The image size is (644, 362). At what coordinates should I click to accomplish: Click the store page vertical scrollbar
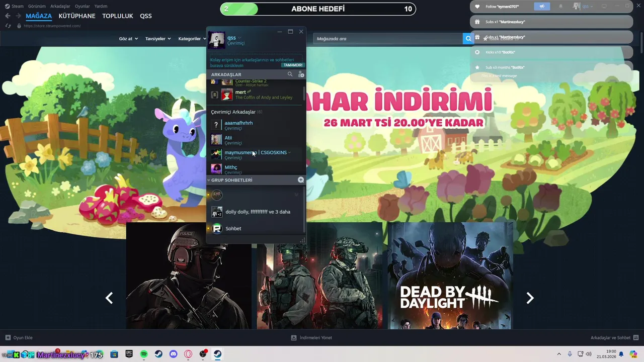(x=641, y=42)
